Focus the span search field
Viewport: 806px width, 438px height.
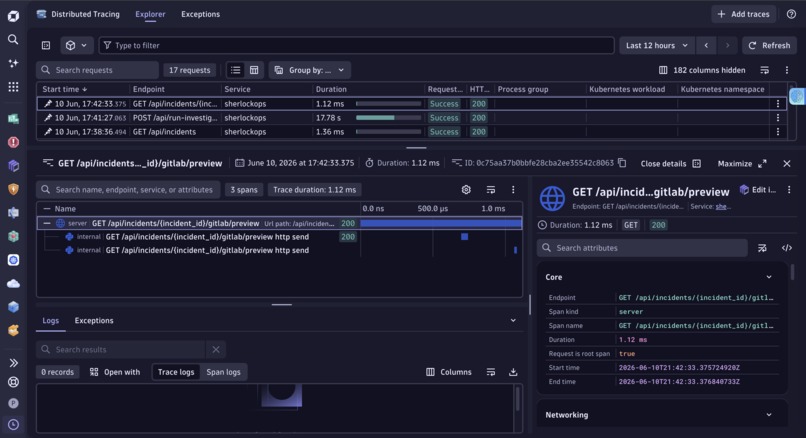(x=128, y=190)
